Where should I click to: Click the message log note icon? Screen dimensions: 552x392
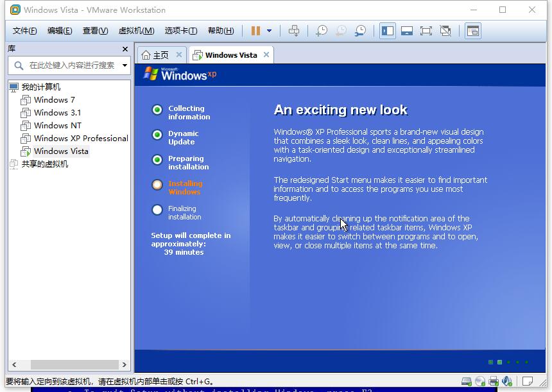(x=528, y=381)
